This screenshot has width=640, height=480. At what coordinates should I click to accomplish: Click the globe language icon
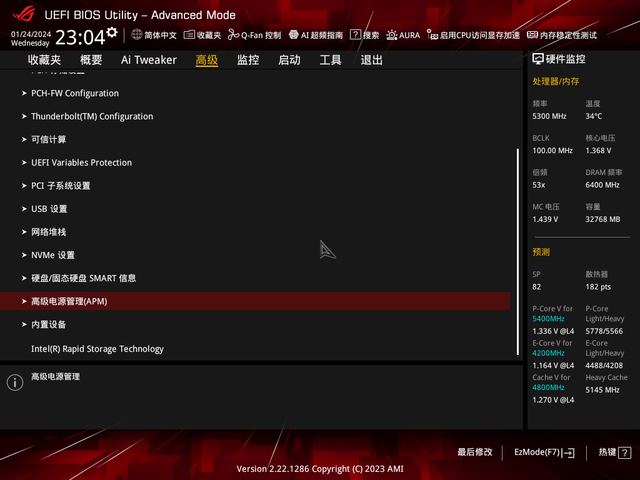coord(137,35)
